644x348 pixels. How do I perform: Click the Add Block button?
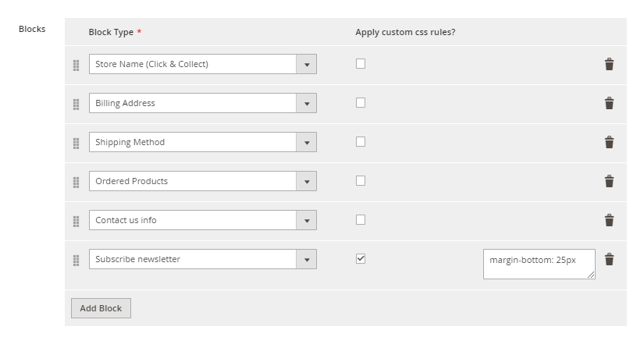click(x=101, y=308)
